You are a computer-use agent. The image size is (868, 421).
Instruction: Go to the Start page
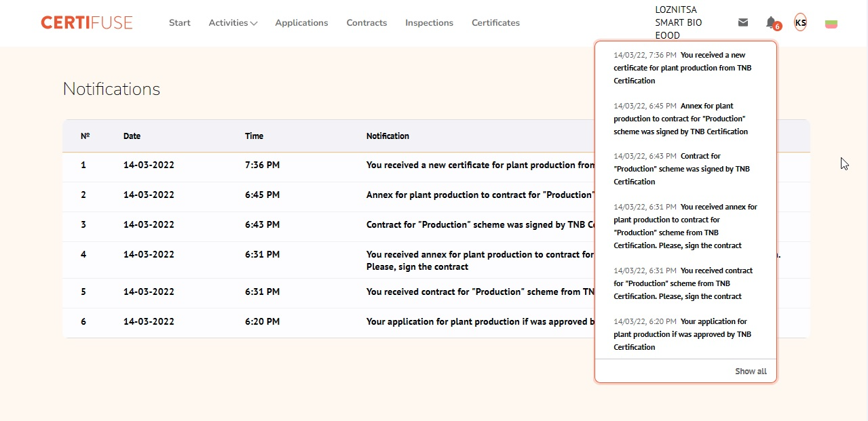(x=179, y=23)
